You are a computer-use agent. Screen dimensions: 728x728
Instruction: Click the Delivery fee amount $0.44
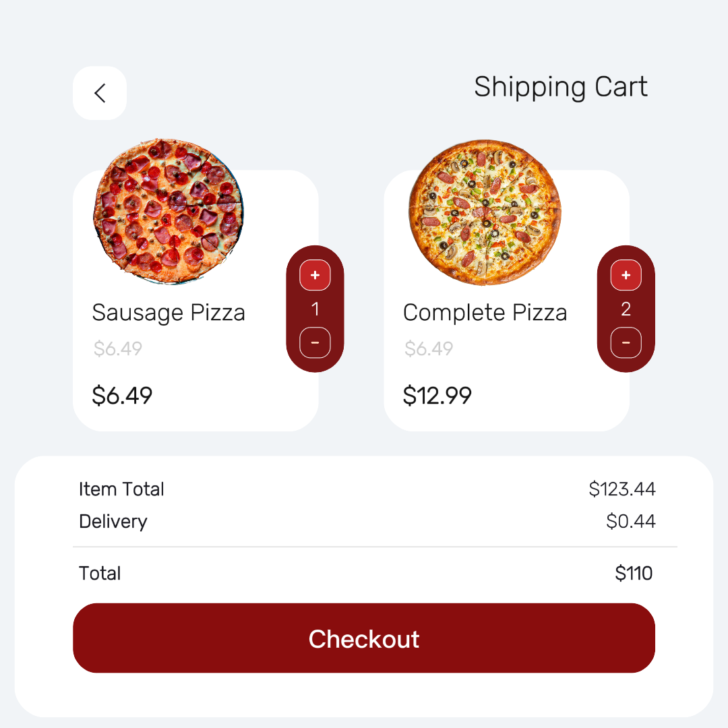(630, 521)
